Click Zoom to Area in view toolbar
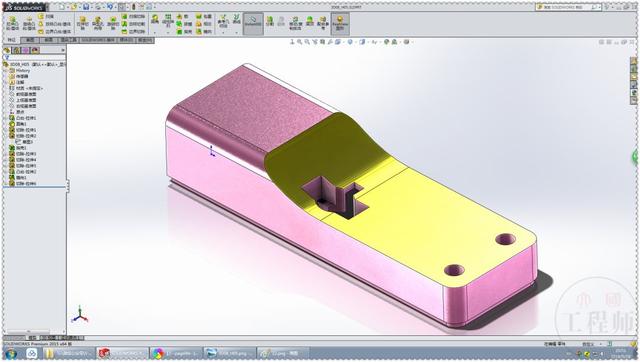This screenshot has height=362, width=640. click(x=307, y=42)
